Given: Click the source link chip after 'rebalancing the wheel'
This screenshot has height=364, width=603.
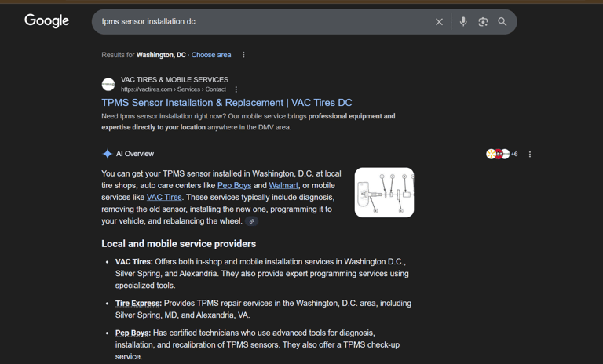Looking at the screenshot, I should 251,221.
